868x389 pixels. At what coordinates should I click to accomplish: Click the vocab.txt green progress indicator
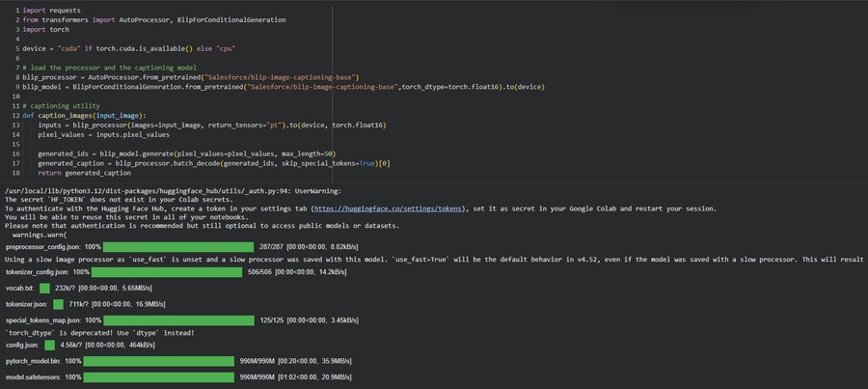point(44,289)
